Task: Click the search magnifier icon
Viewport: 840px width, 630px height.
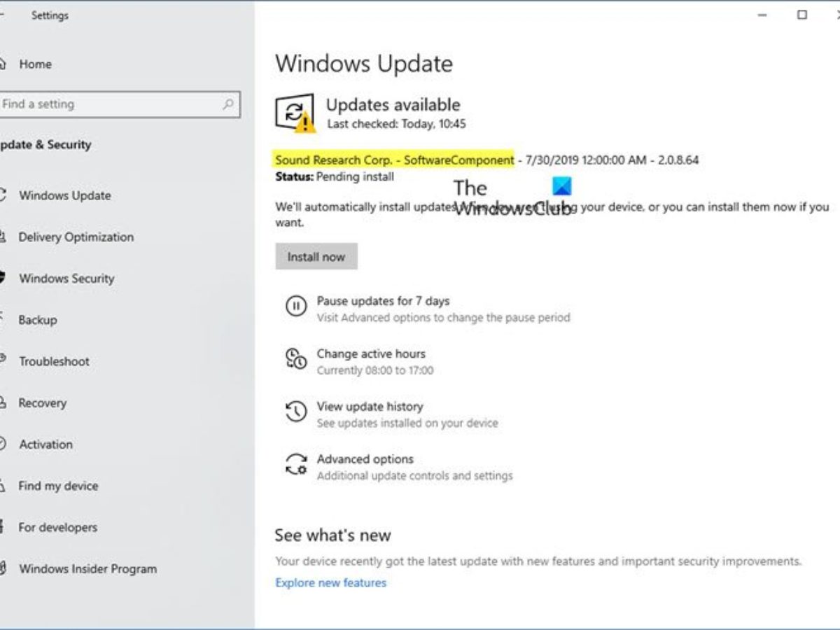Action: (x=227, y=104)
